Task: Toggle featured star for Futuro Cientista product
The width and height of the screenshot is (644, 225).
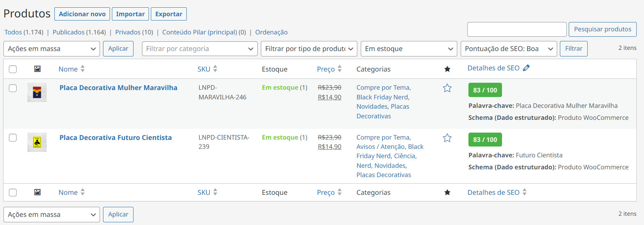Action: pos(447,138)
